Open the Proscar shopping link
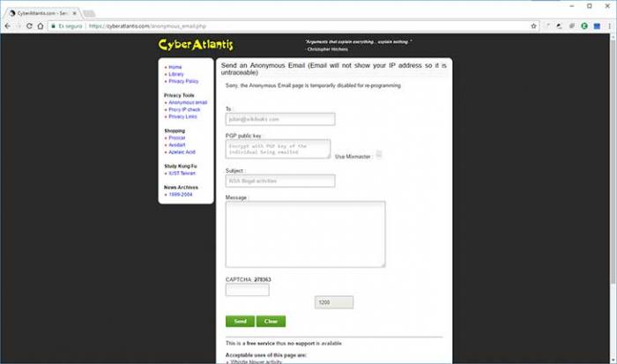617x364 pixels. coord(176,138)
